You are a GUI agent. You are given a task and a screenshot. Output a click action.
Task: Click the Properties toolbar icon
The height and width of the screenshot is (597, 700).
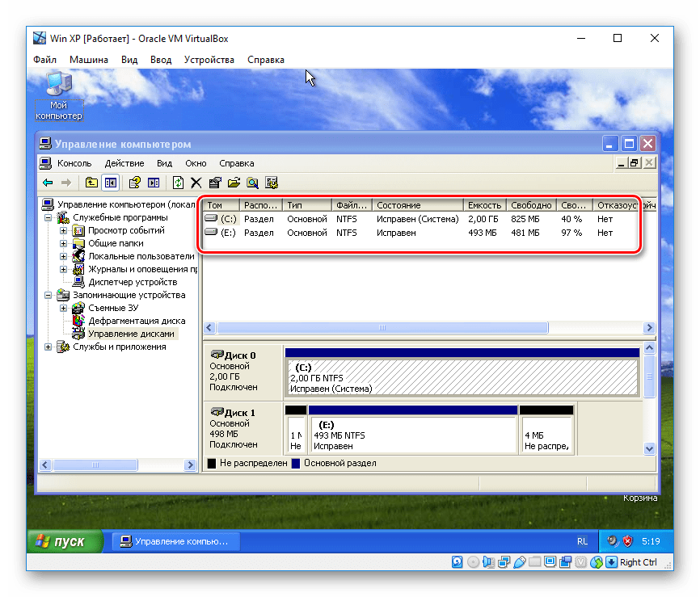coord(215,183)
